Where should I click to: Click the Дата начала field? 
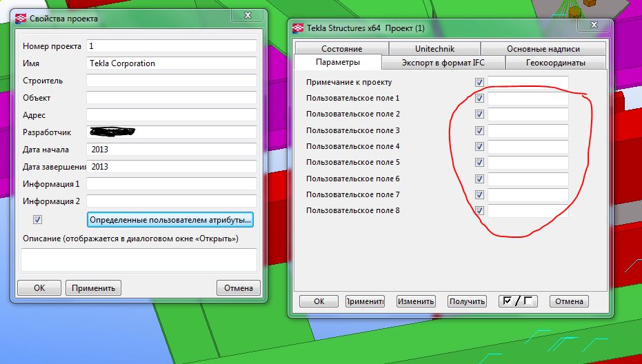(x=172, y=149)
